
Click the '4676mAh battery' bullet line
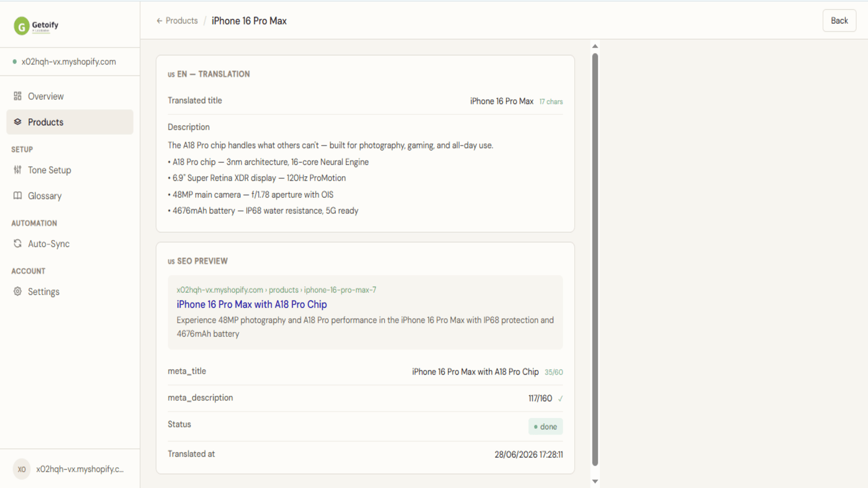[263, 210]
